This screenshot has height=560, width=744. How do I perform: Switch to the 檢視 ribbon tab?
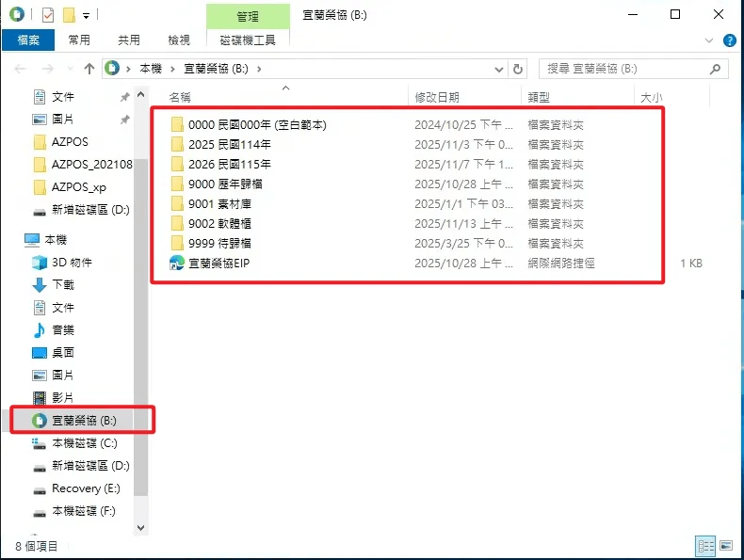tap(178, 40)
